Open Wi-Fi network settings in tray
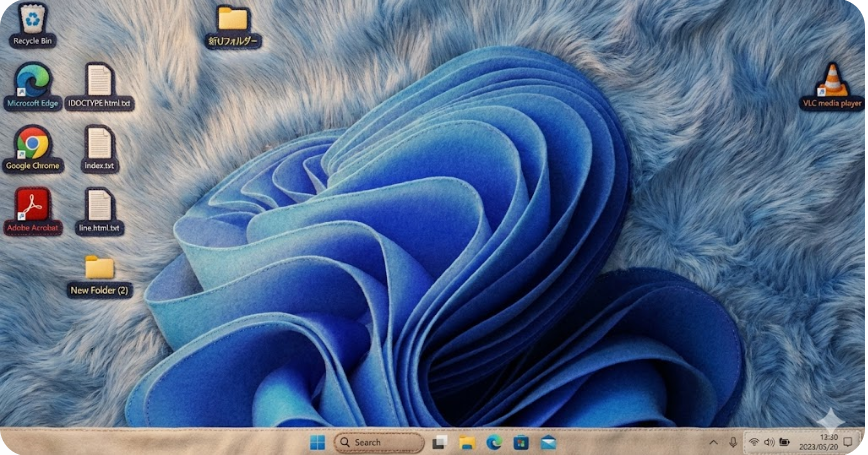This screenshot has height=455, width=868. [x=754, y=442]
